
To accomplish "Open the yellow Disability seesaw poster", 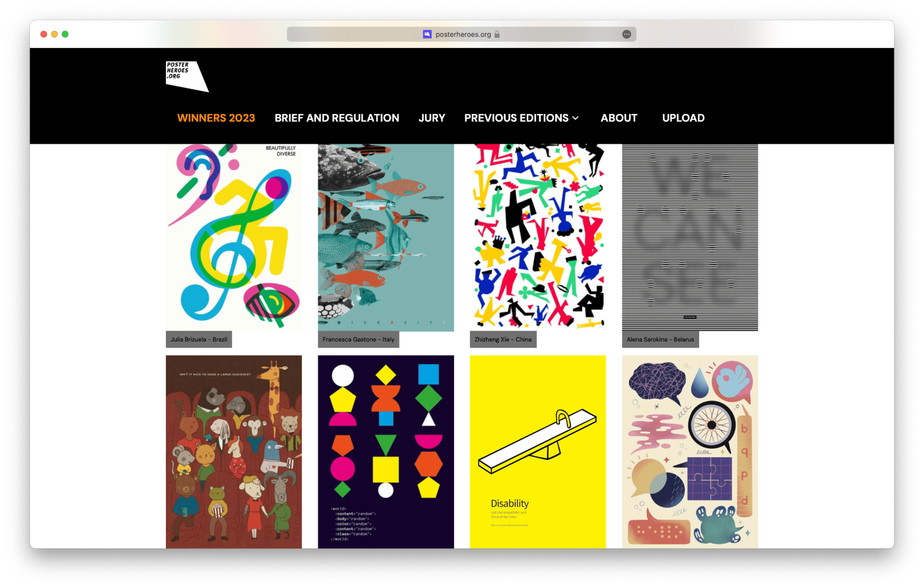I will click(x=538, y=452).
